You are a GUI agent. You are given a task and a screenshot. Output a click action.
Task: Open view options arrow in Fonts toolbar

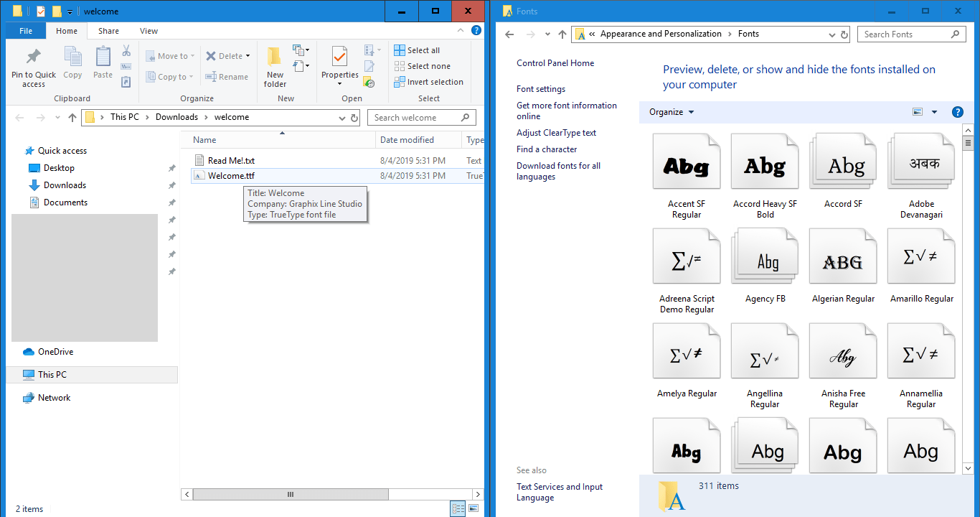click(934, 112)
